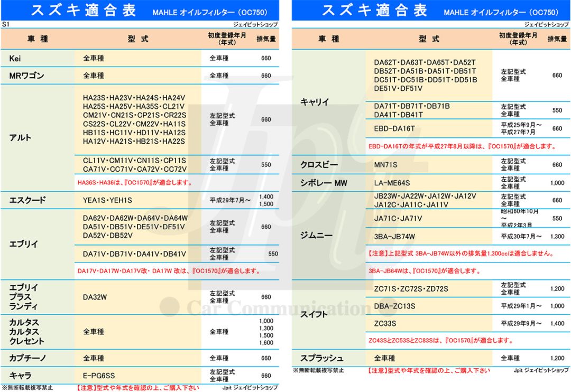Select the MRワゴン row label
571x392 pixels.
[26, 76]
